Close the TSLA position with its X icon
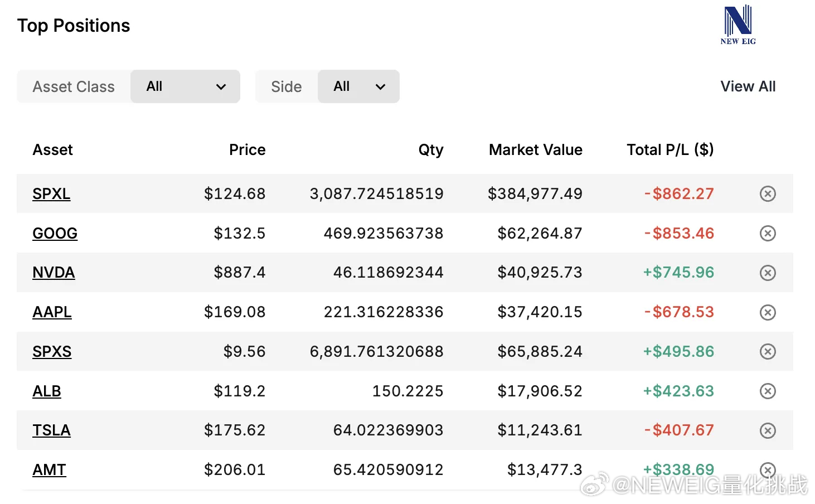Image resolution: width=815 pixels, height=504 pixels. (x=768, y=430)
